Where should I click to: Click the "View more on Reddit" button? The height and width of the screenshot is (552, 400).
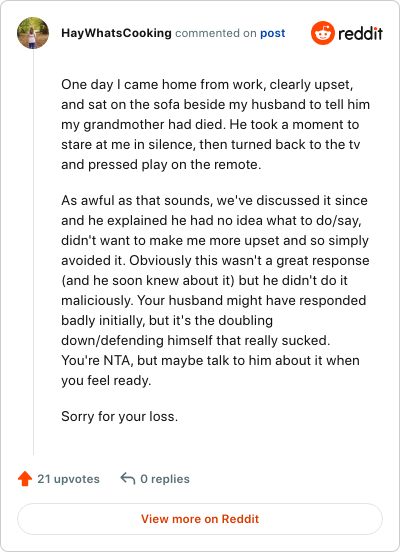coord(200,519)
